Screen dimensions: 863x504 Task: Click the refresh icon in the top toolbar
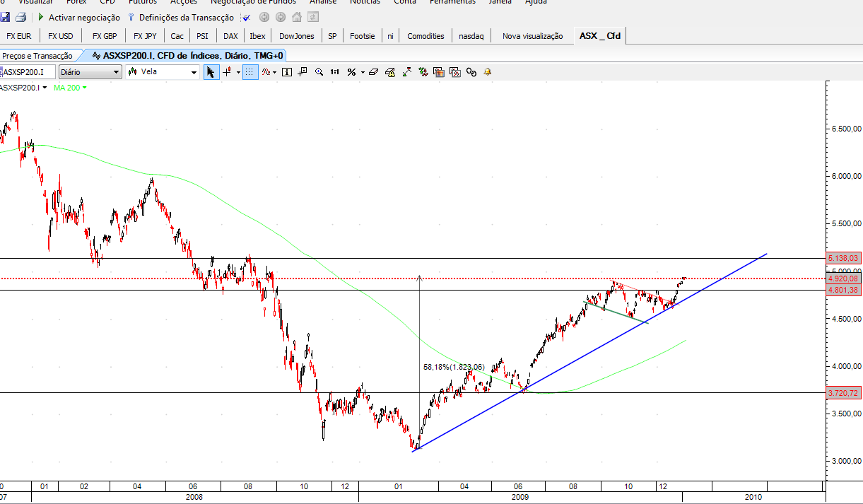coord(313,17)
